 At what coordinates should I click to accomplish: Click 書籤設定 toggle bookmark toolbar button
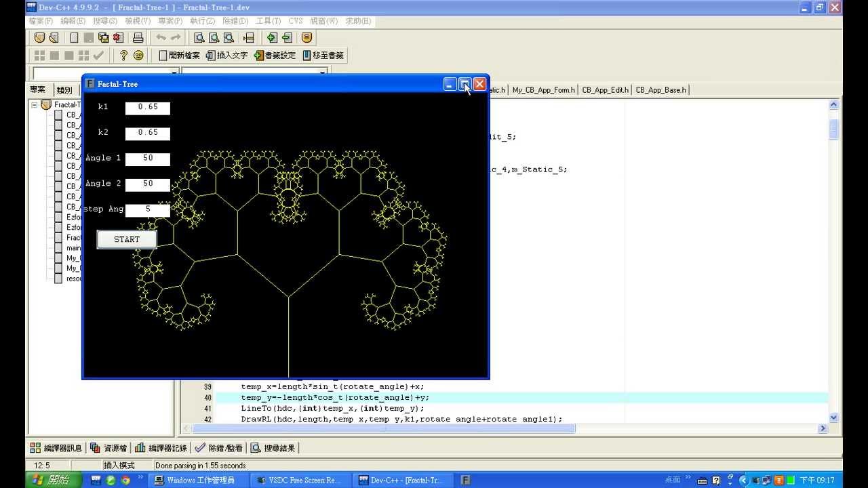(275, 56)
